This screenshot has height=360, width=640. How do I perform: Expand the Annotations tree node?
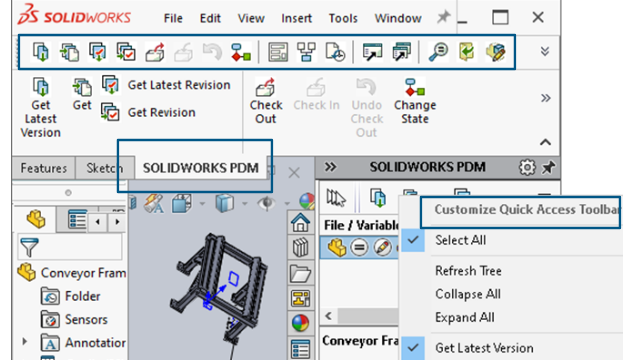click(x=24, y=342)
